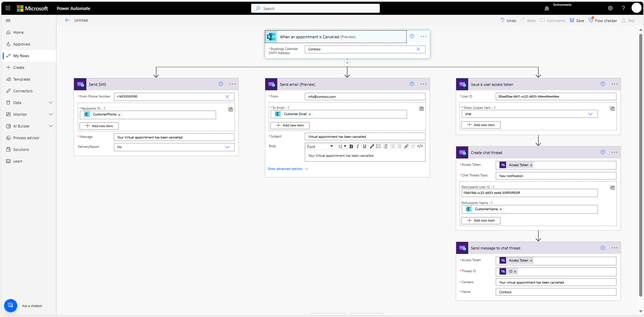Click the vertical canvas scrollbar
644x317 pixels.
(641, 165)
